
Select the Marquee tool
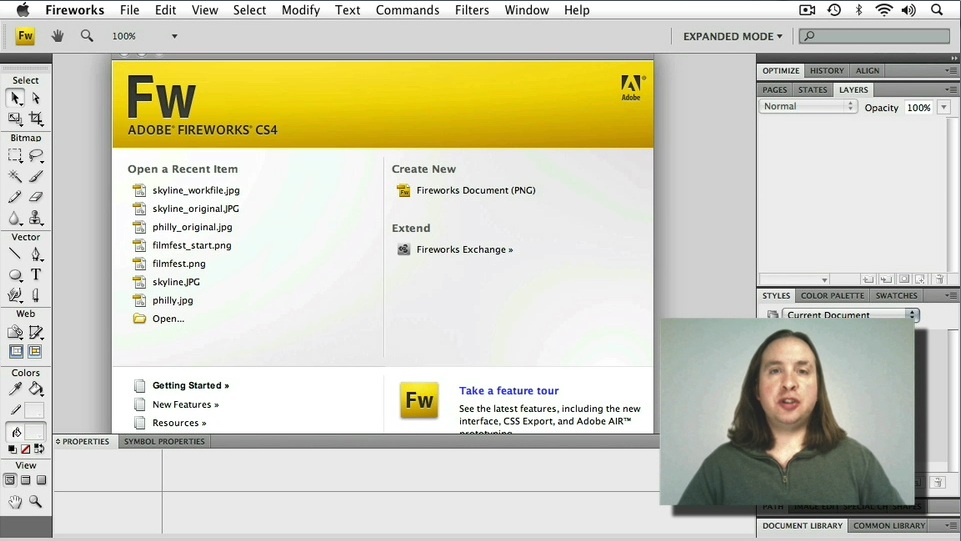pyautogui.click(x=15, y=156)
